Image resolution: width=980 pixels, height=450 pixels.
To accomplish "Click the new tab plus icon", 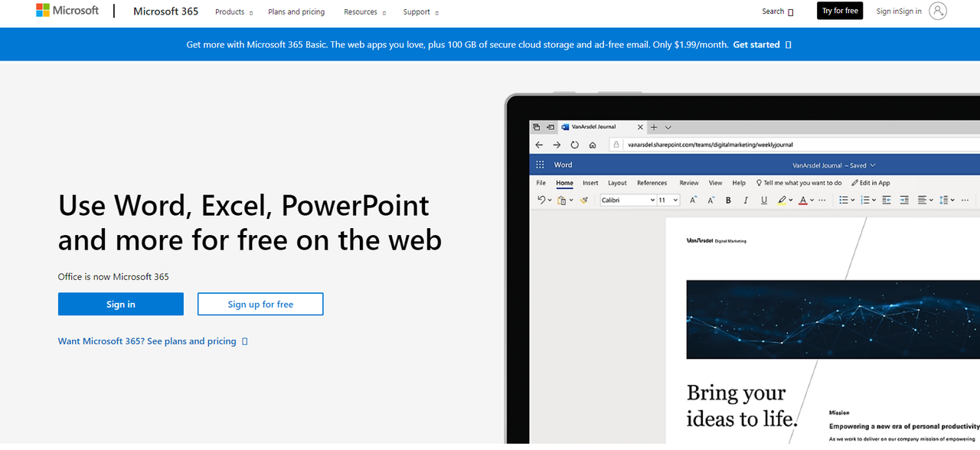I will [654, 127].
